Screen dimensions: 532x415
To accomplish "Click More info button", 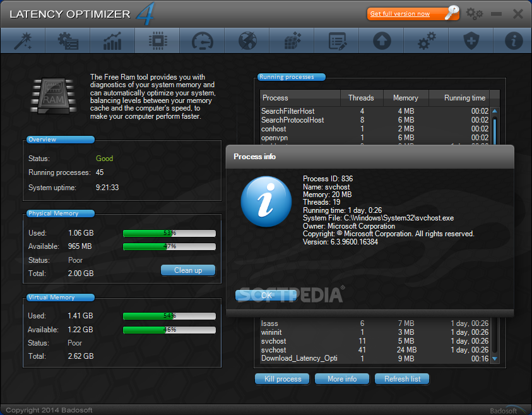I will click(x=342, y=379).
